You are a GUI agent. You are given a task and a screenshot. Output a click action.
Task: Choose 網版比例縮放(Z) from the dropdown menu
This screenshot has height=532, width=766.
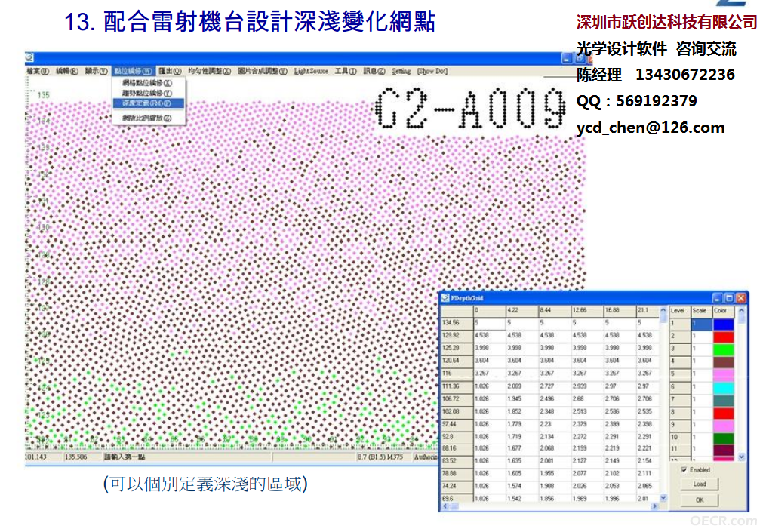[149, 118]
